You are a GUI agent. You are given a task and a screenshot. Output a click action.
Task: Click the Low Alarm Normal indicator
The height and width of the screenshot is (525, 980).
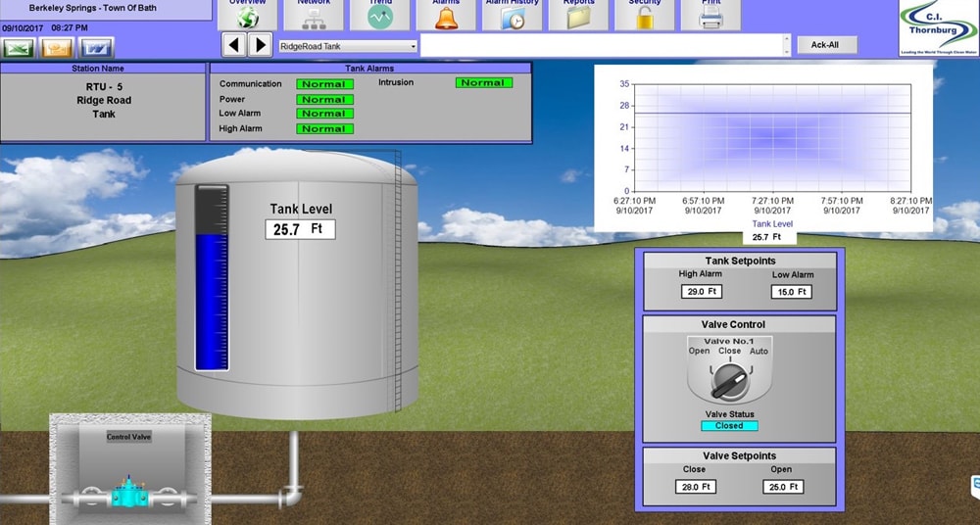click(324, 114)
